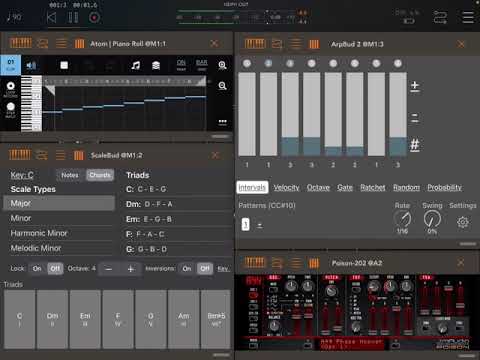Switch to the Gate tab in ArpBud
Viewport: 480px width, 360px height.
pyautogui.click(x=345, y=188)
